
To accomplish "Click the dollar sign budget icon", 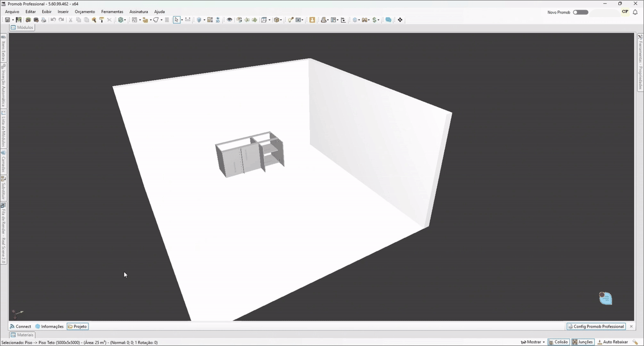I will pos(375,20).
